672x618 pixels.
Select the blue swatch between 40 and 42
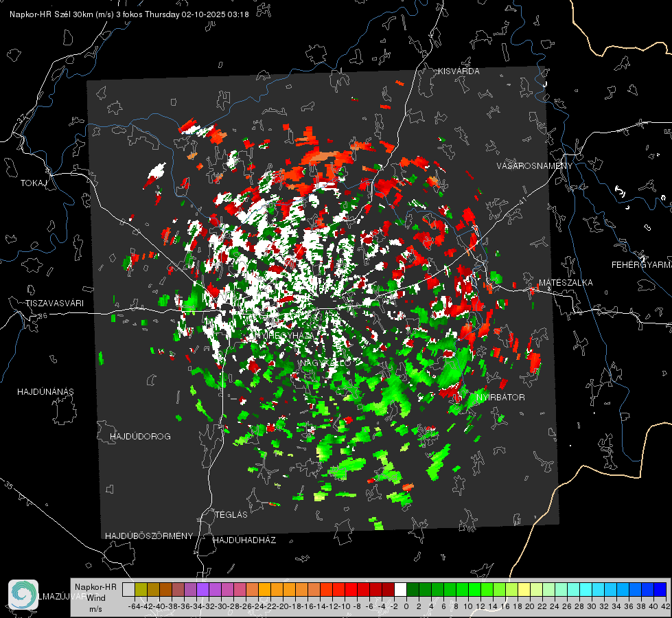[x=660, y=589]
